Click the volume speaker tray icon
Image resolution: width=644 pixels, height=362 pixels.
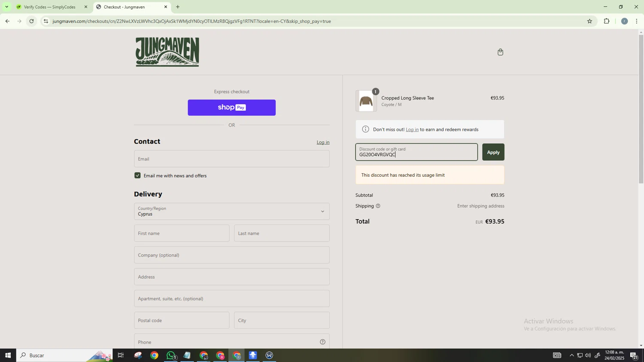(x=588, y=355)
